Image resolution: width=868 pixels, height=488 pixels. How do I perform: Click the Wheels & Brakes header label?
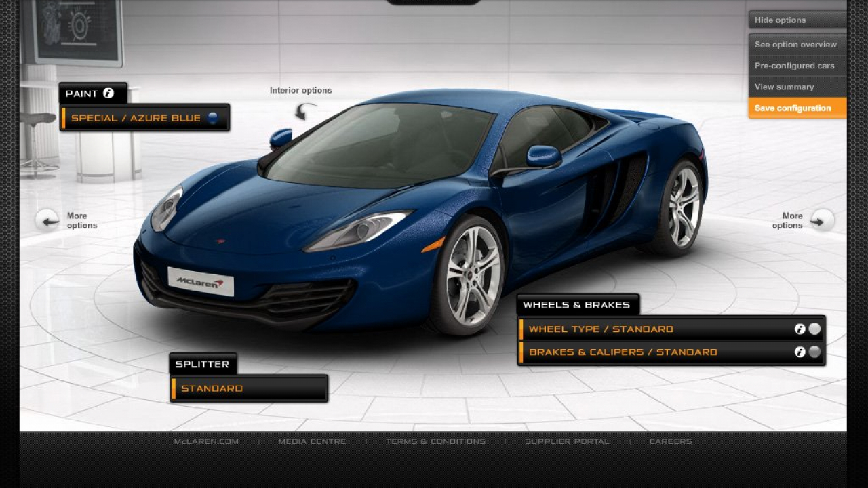576,305
